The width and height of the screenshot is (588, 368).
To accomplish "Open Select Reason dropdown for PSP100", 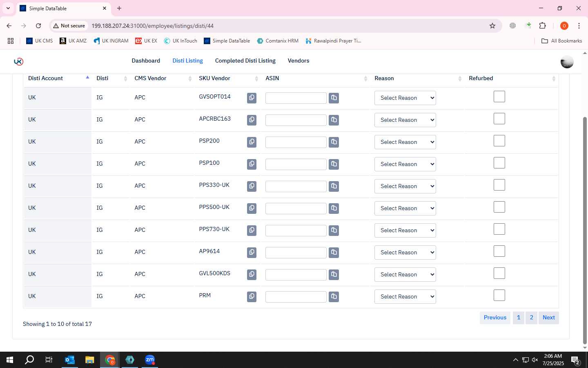I will point(405,164).
